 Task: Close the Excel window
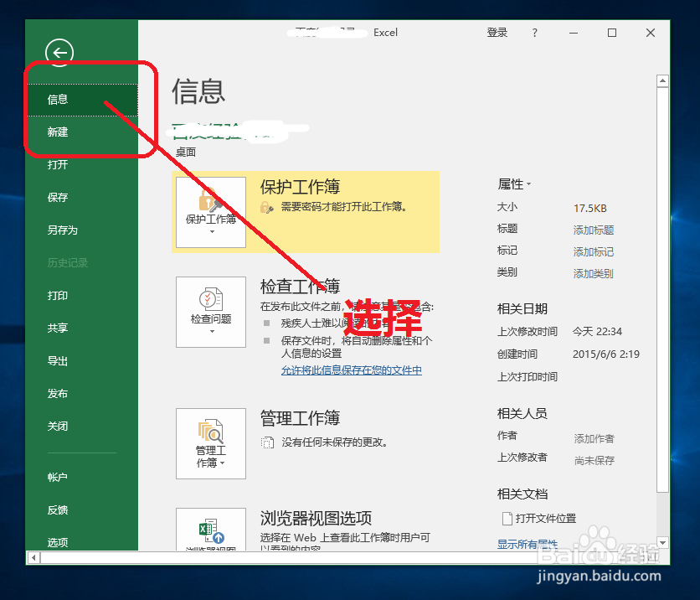[x=651, y=33]
